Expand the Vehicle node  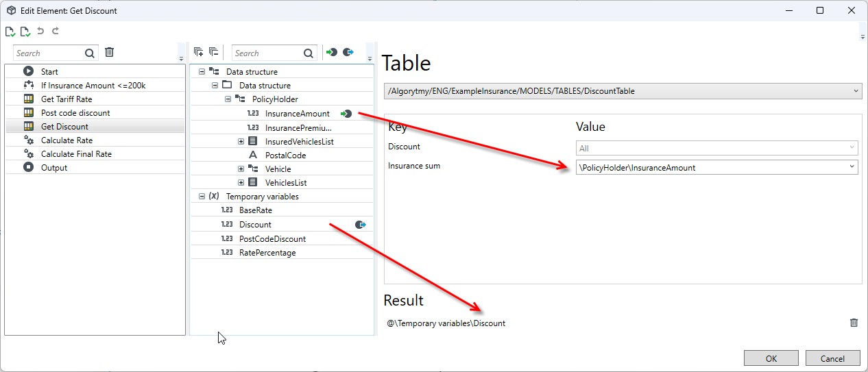point(241,169)
